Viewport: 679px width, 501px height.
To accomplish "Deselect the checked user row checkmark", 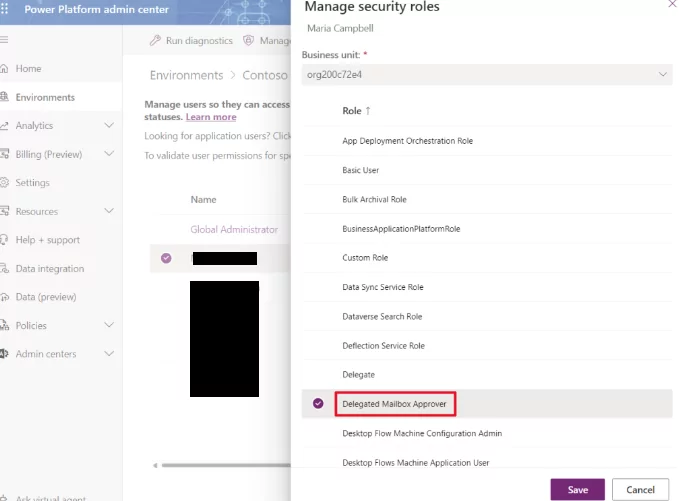I will pyautogui.click(x=166, y=258).
